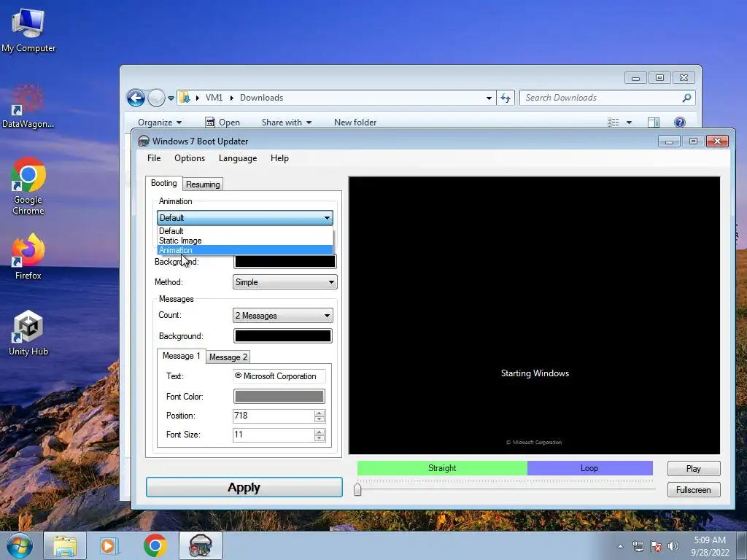This screenshot has height=560, width=747.
Task: Switch to the Message 1 tab
Action: tap(181, 356)
